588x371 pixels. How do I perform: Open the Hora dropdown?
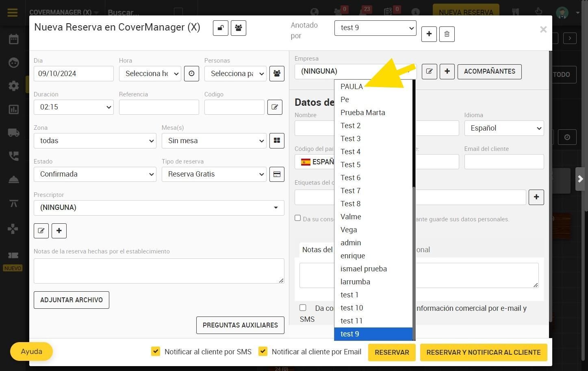(150, 74)
